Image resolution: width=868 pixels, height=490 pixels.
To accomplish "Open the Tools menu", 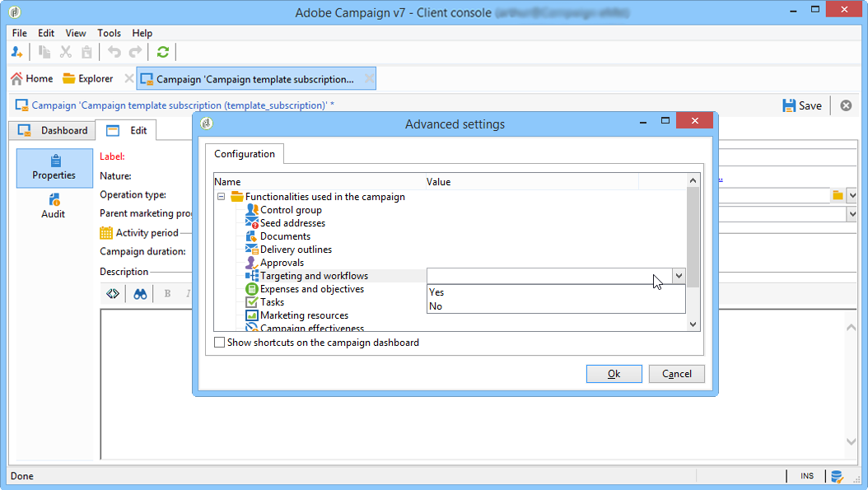I will 109,33.
